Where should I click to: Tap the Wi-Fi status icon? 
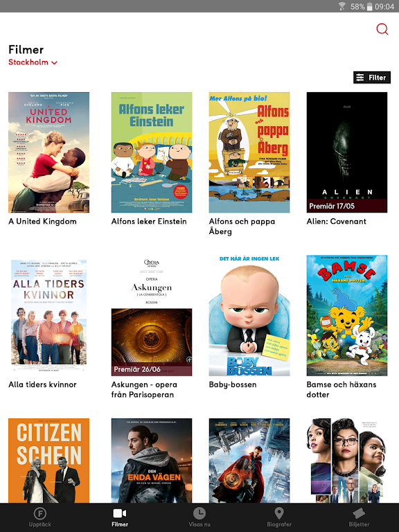[x=342, y=6]
